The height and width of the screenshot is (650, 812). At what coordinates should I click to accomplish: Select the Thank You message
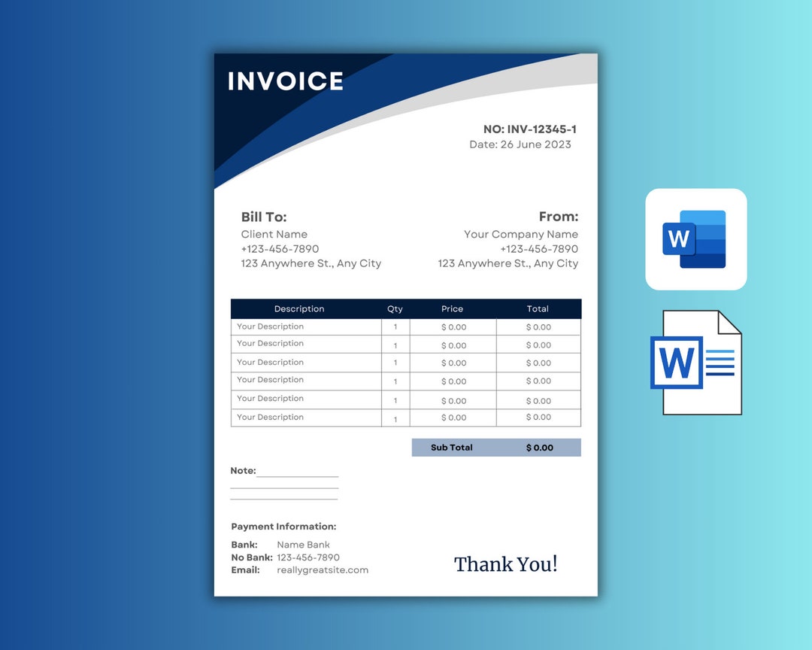pyautogui.click(x=505, y=564)
